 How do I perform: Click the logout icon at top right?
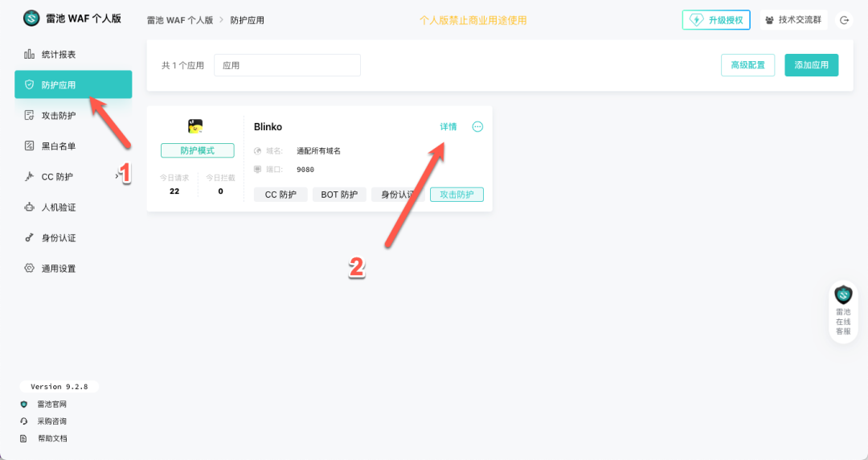(844, 20)
